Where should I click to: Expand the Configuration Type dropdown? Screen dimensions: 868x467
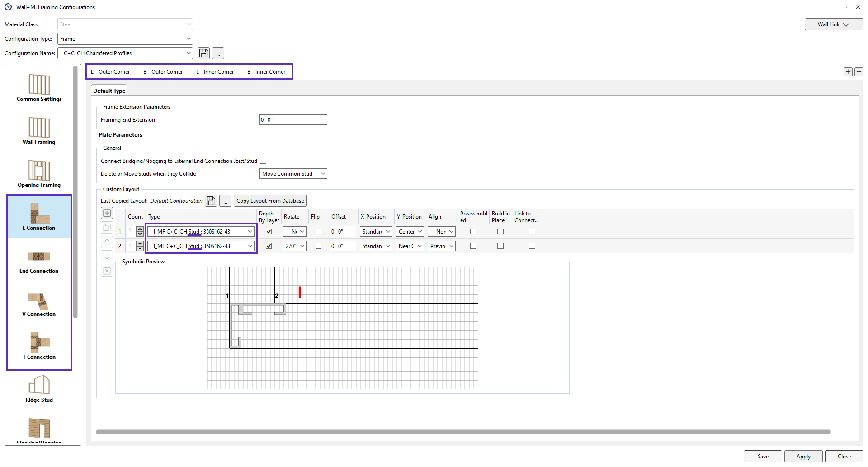pyautogui.click(x=125, y=39)
